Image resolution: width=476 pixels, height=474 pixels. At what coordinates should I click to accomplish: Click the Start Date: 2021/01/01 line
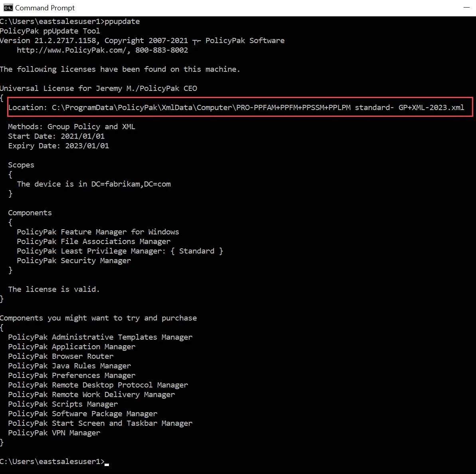pyautogui.click(x=56, y=136)
